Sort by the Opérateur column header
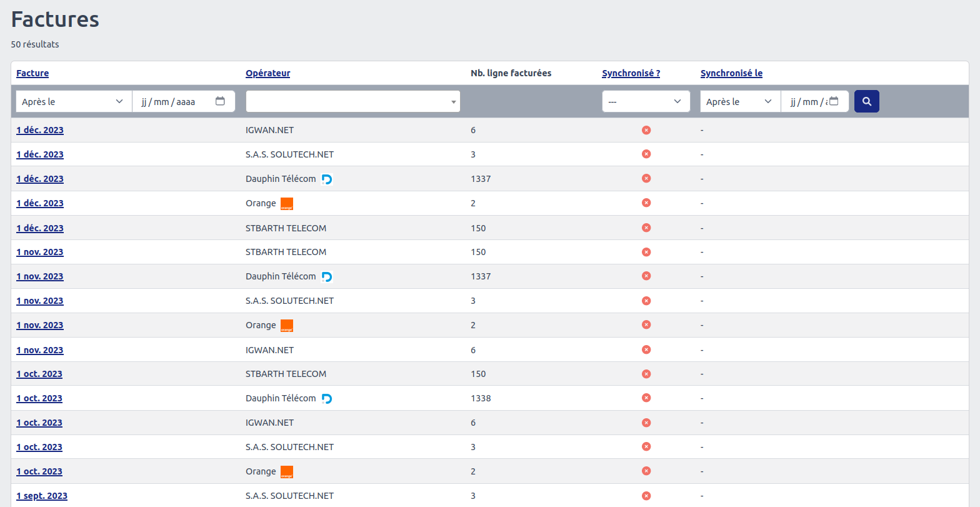The width and height of the screenshot is (980, 507). click(x=267, y=73)
